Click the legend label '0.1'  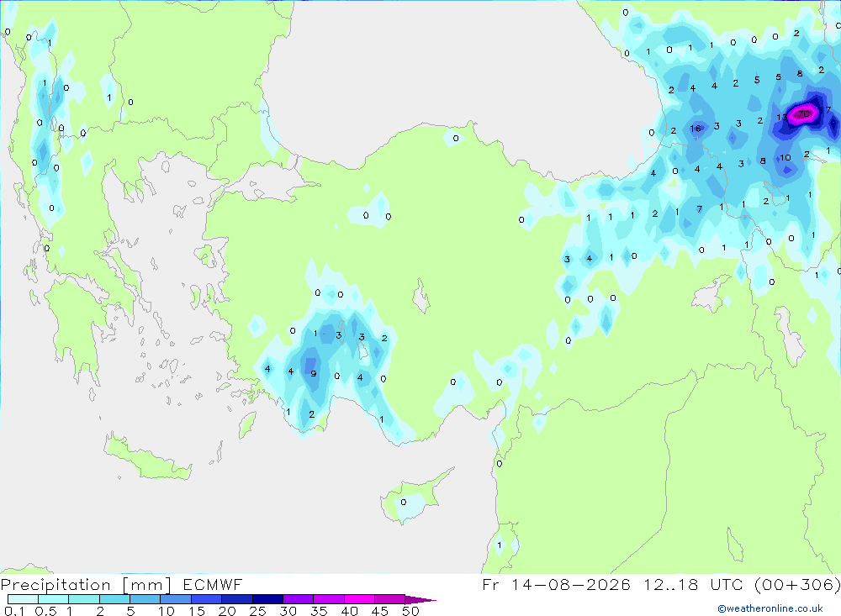[14, 611]
